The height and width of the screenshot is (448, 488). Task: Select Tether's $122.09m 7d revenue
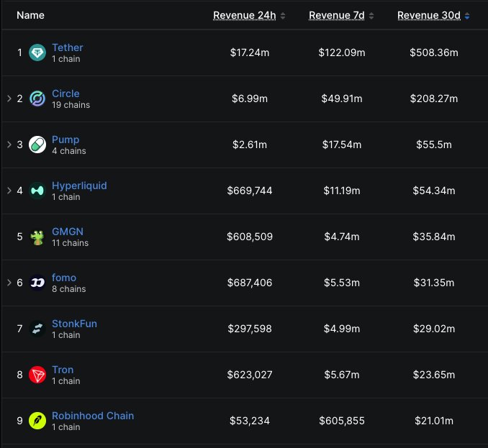pos(341,52)
